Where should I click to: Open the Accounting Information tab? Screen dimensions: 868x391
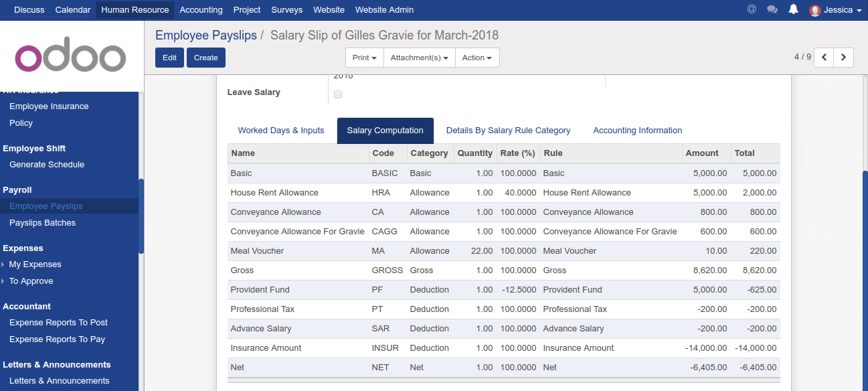[637, 131]
